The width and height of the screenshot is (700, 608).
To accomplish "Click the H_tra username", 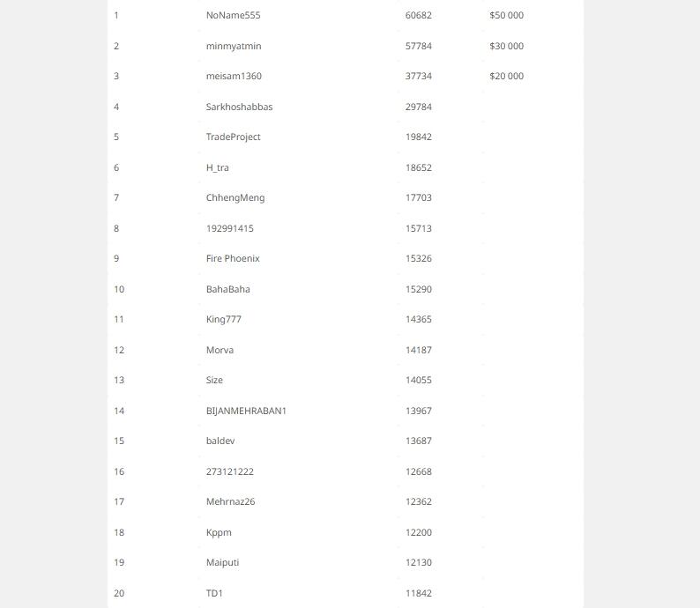I will point(217,167).
